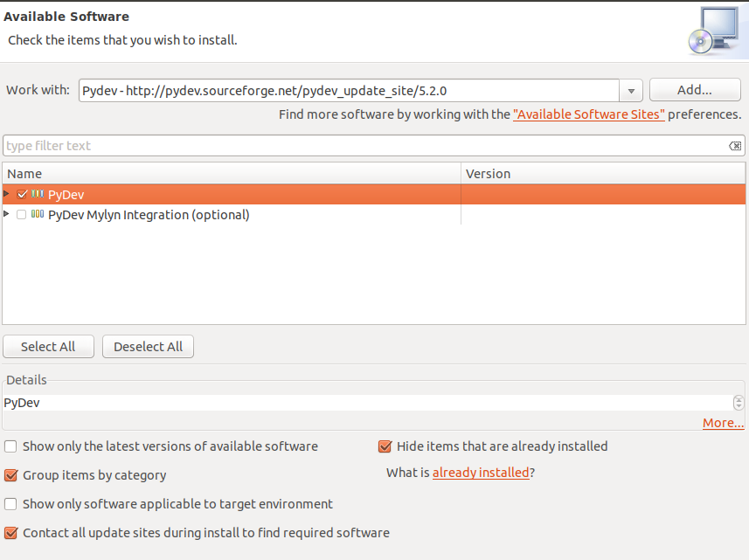Click the PyDev Mylyn Integration category icon

[38, 214]
